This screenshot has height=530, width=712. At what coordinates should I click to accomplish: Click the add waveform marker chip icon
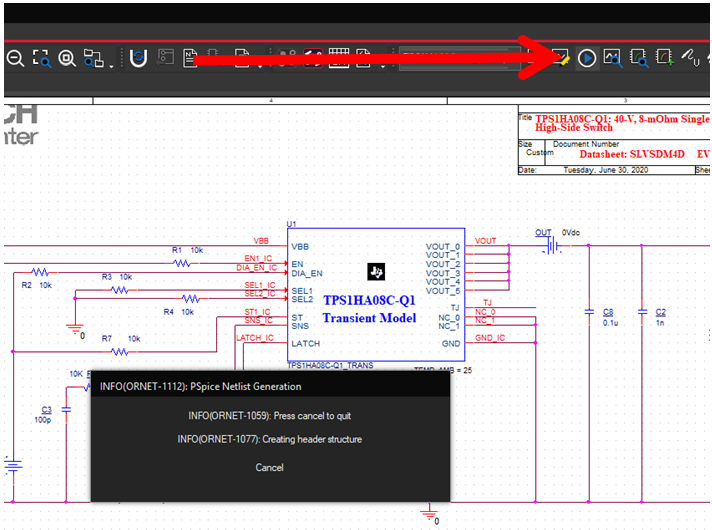pos(664,58)
